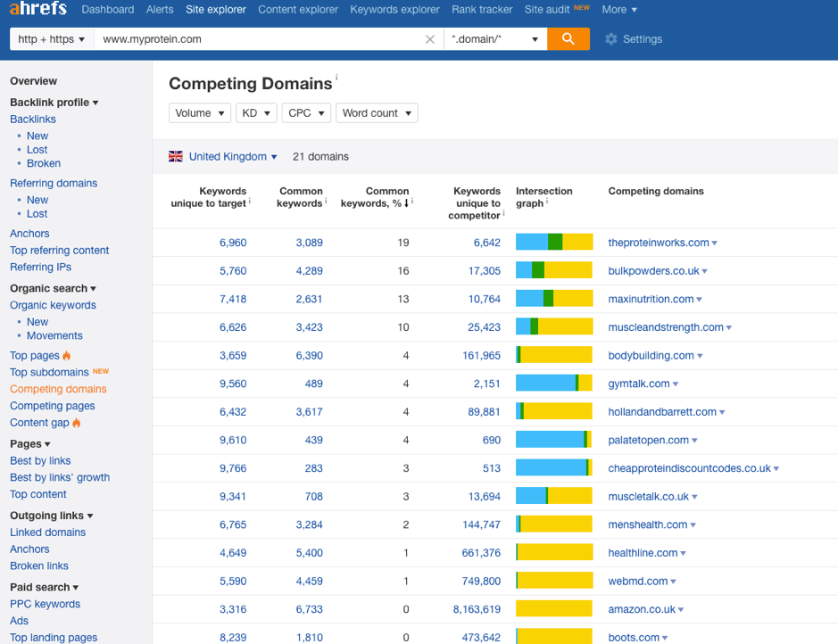Open the *.domain/* mode dropdown
Viewport: 838px width, 644px height.
(495, 39)
